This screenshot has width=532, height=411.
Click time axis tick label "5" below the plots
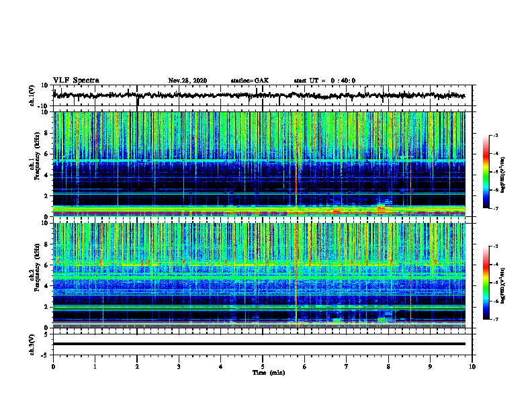tap(263, 367)
